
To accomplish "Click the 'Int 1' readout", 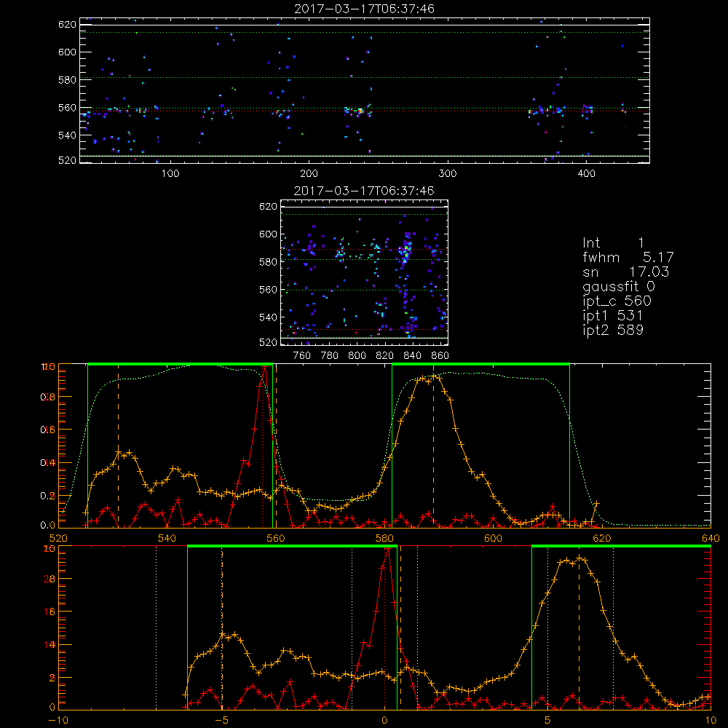I will [613, 243].
